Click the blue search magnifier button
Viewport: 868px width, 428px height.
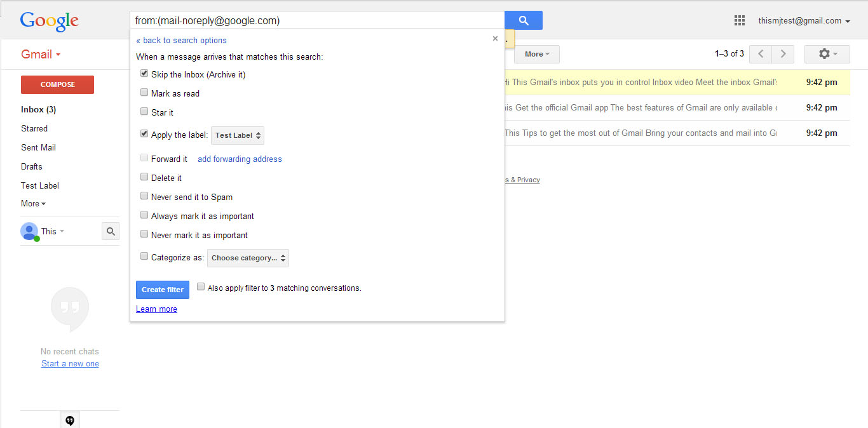pos(524,20)
